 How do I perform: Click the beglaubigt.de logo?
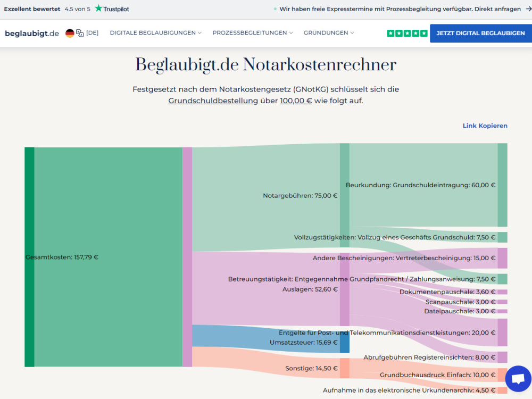[32, 33]
